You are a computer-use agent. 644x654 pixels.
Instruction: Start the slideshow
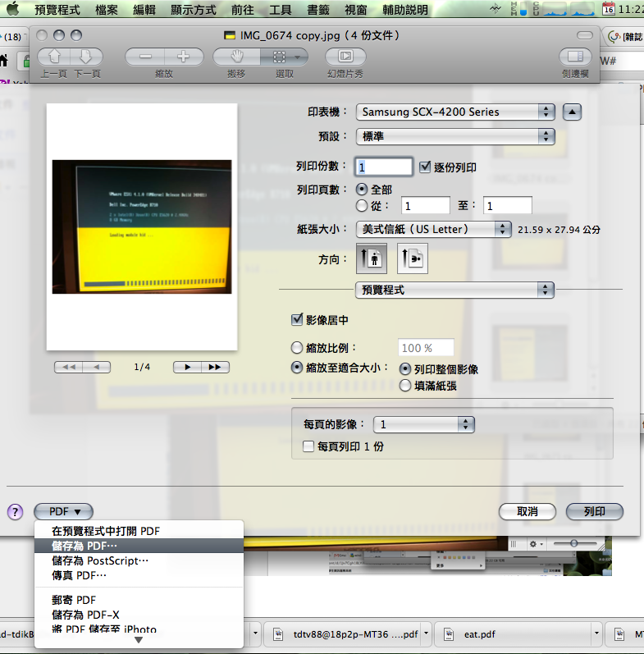point(345,57)
